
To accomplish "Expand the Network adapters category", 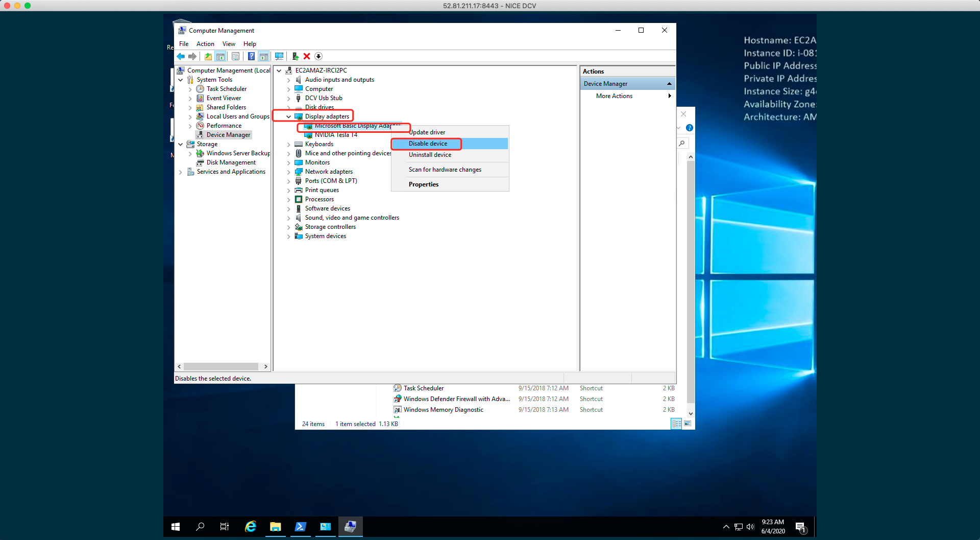I will 288,172.
